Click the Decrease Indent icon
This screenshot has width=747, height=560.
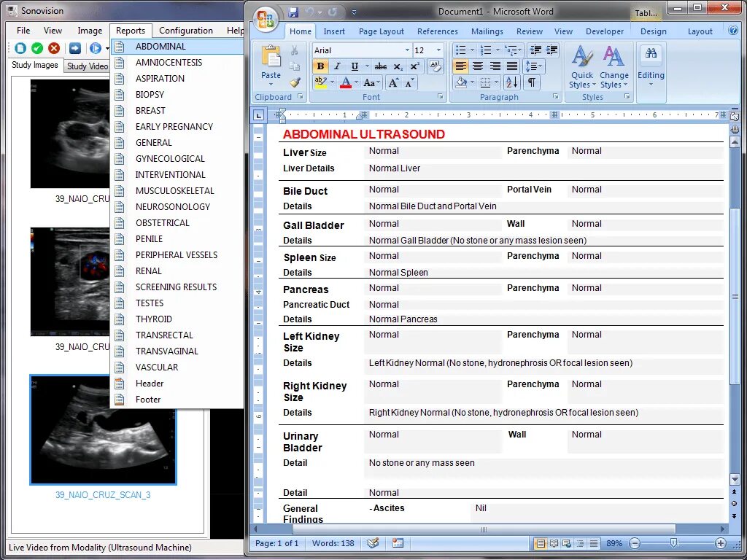coord(536,50)
